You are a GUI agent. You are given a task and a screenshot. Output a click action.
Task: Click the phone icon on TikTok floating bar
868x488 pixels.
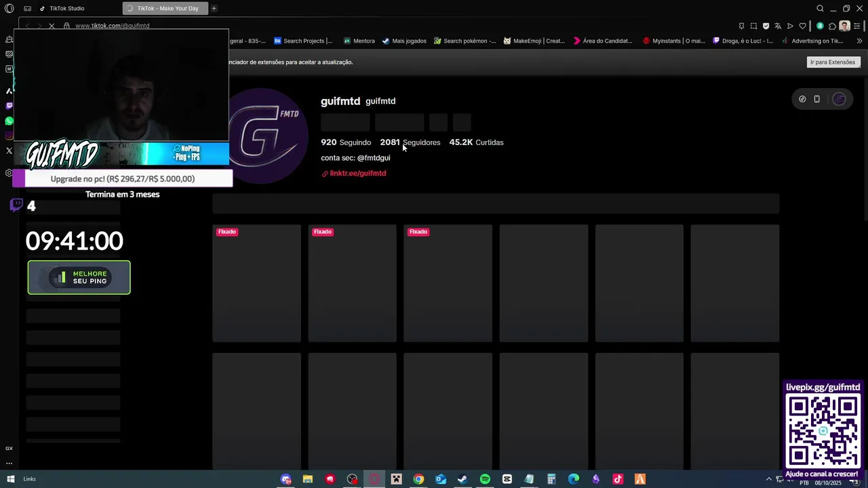click(x=816, y=99)
